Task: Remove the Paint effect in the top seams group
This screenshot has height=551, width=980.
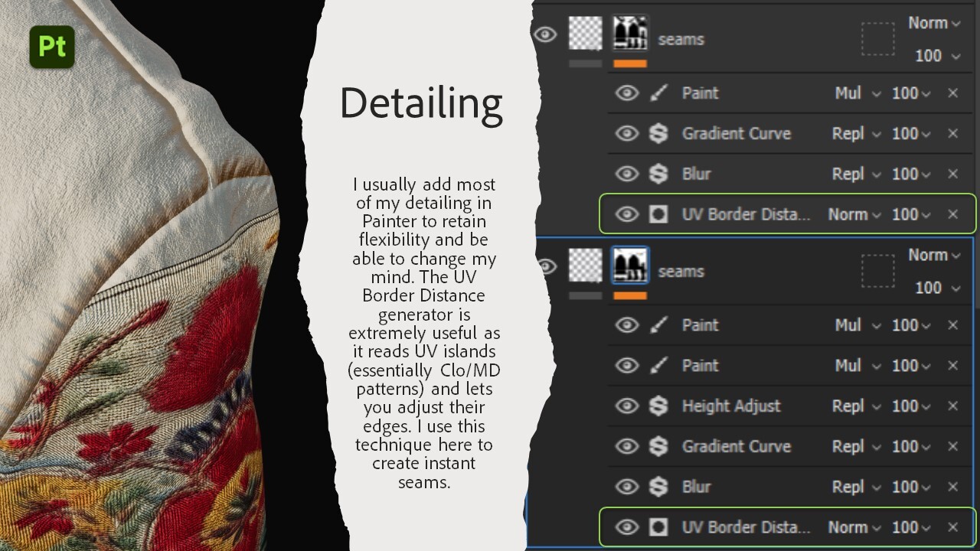Action: coord(953,93)
